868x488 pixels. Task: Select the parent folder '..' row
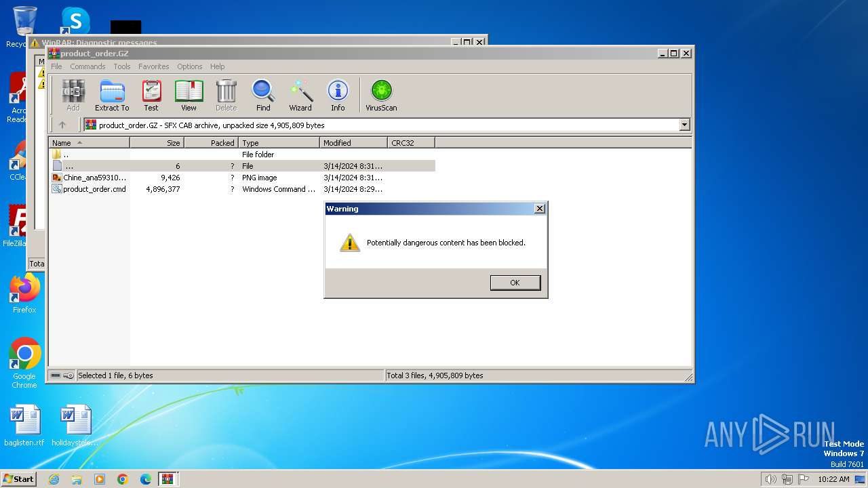point(242,155)
